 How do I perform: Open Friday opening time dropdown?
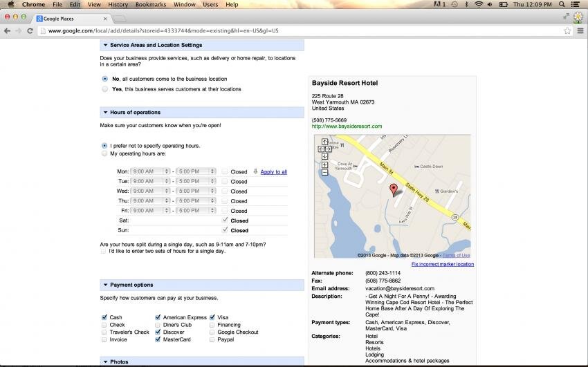(x=150, y=211)
